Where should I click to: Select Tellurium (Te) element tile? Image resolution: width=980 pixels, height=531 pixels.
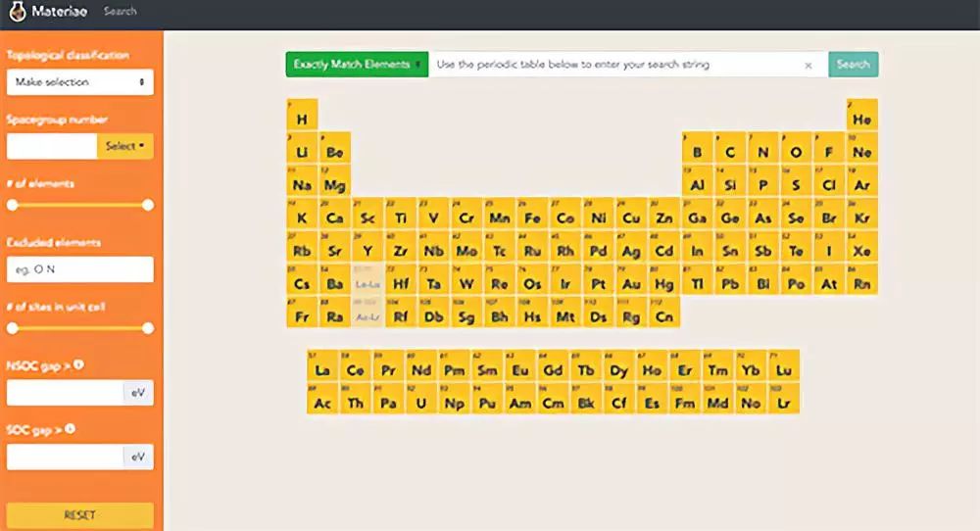796,247
